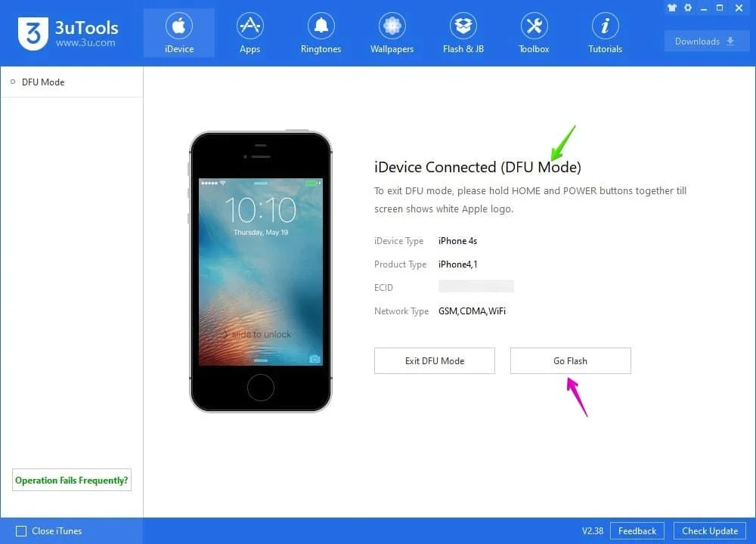Screen dimensions: 756x544
Task: Open the Wallpapers section
Action: (392, 33)
